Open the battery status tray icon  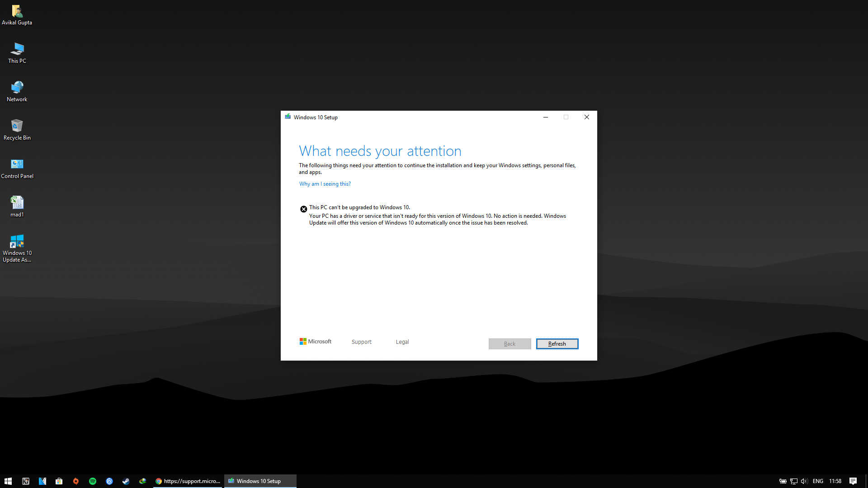(783, 481)
